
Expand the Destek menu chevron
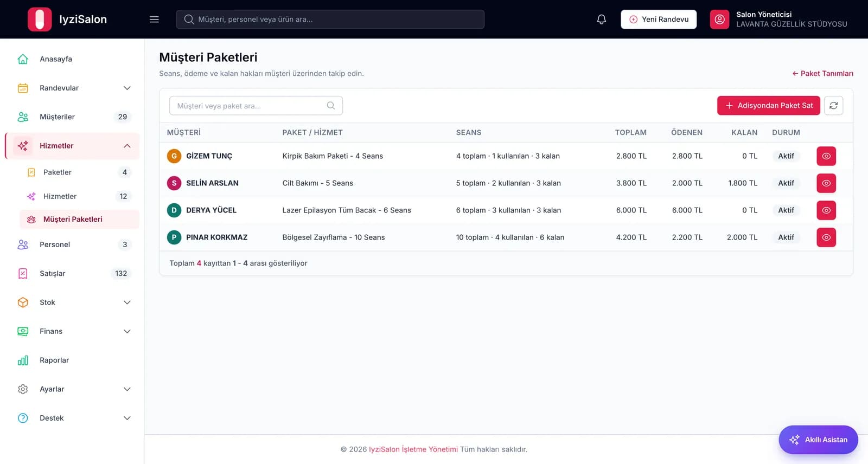tap(127, 418)
